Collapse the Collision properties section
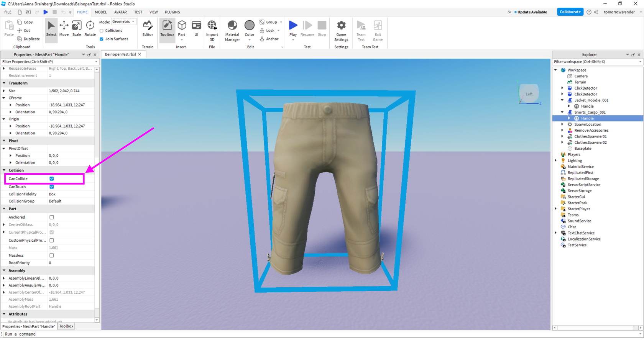 coord(4,170)
